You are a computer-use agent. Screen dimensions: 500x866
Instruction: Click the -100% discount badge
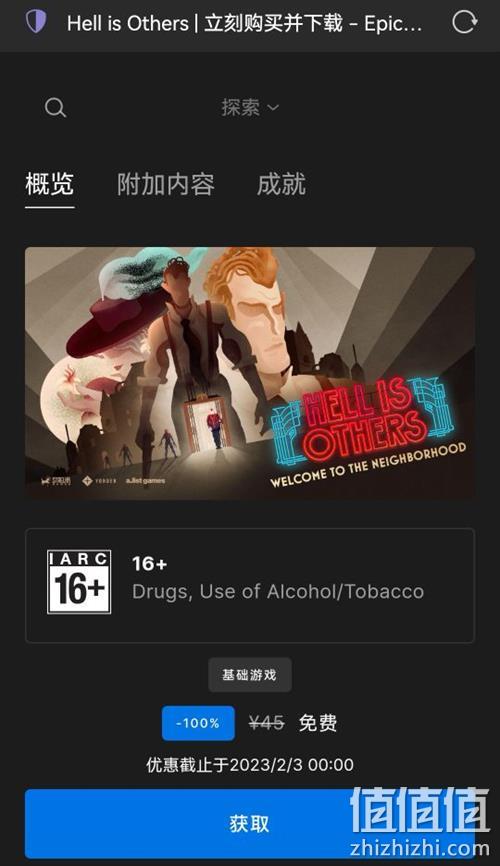198,723
